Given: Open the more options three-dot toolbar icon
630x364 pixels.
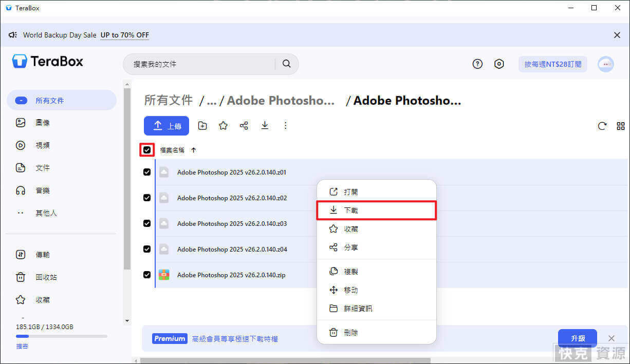Looking at the screenshot, I should pos(286,126).
